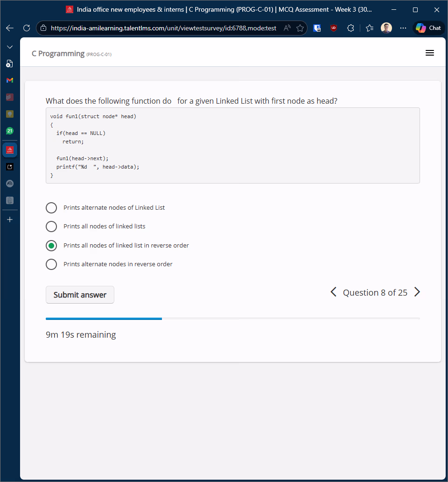Select "Prints alternate nodes of Linked List"
This screenshot has height=482, width=448.
(51, 208)
